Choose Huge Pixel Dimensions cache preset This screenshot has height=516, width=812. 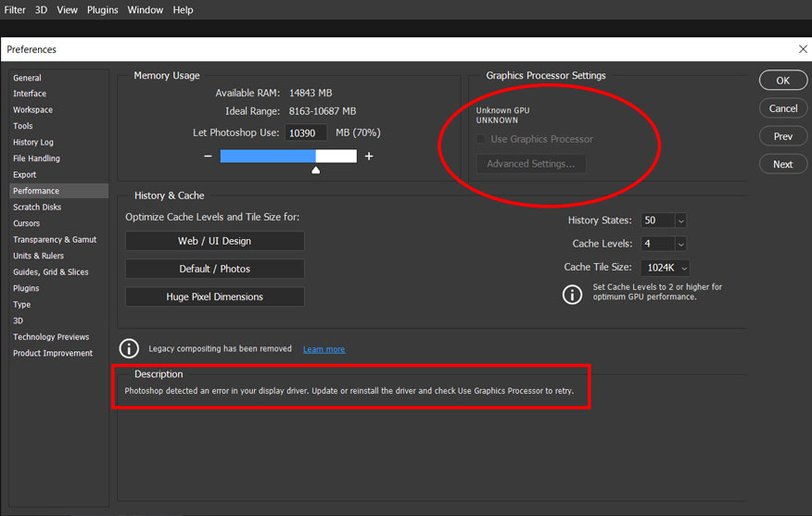point(214,297)
